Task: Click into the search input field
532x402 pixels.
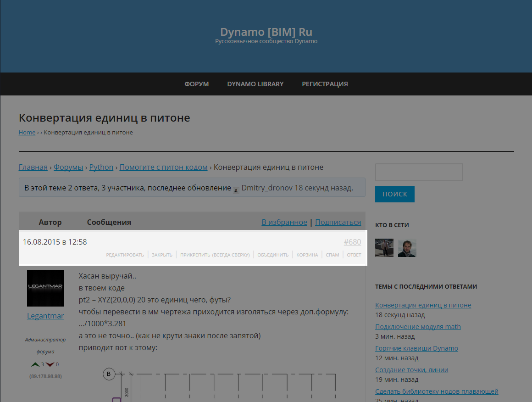Action: point(419,172)
